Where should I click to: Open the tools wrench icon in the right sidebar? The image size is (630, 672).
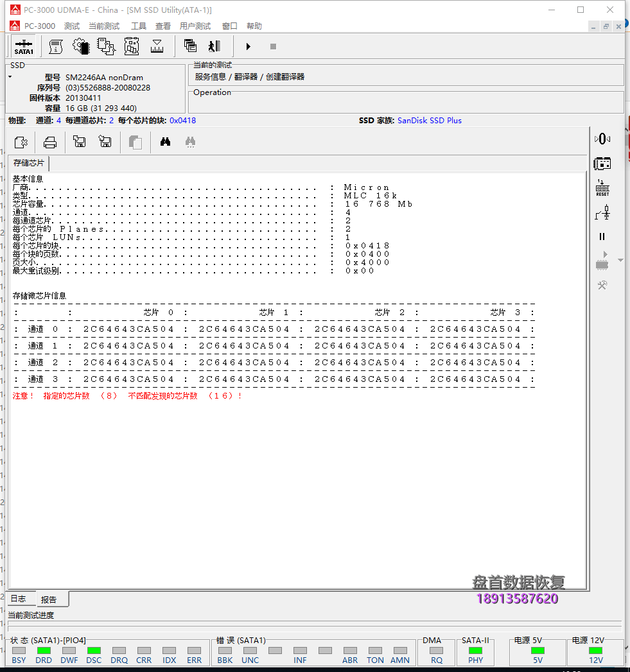602,285
